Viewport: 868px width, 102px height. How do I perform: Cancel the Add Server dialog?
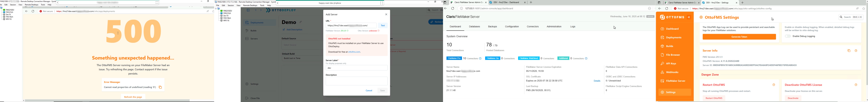[x=369, y=91]
